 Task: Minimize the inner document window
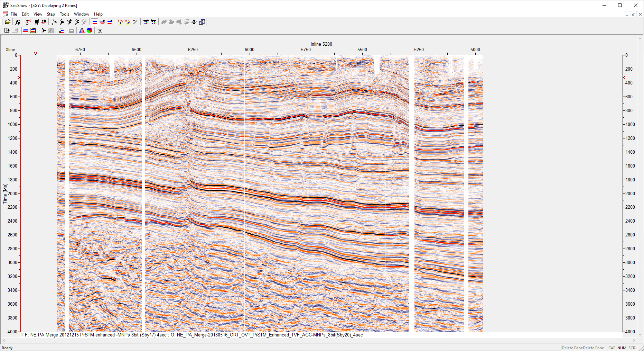coord(627,14)
